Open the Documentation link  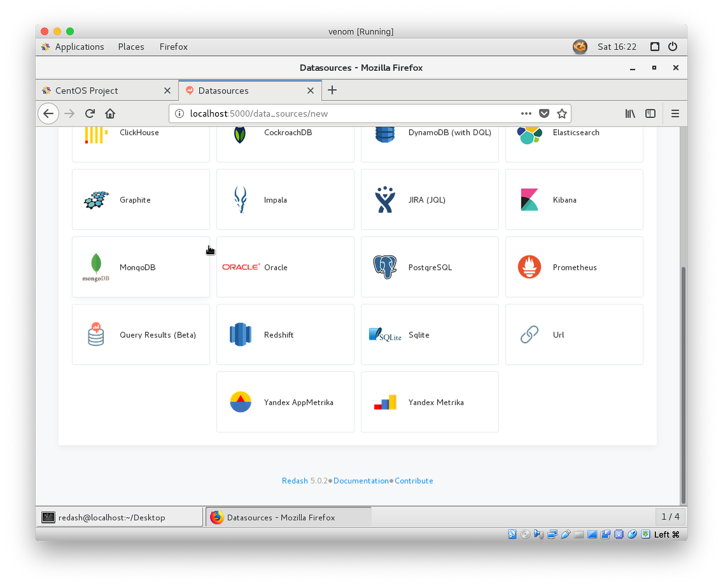[x=361, y=481]
